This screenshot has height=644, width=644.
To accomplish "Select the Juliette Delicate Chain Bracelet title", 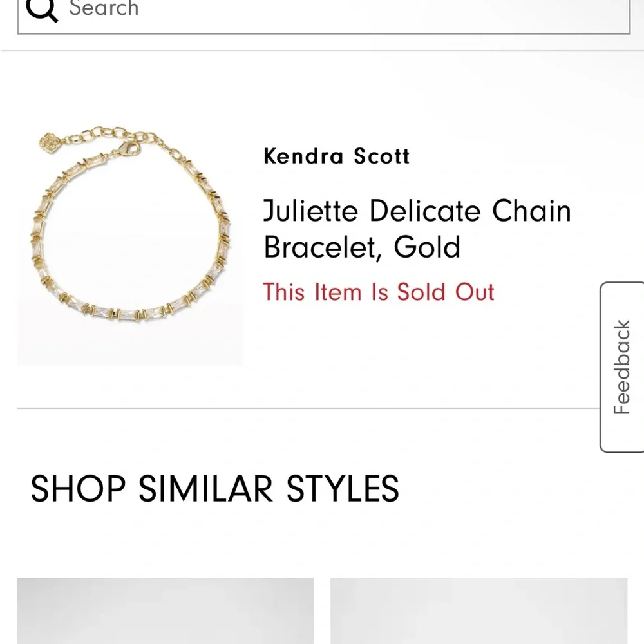I will (x=416, y=211).
